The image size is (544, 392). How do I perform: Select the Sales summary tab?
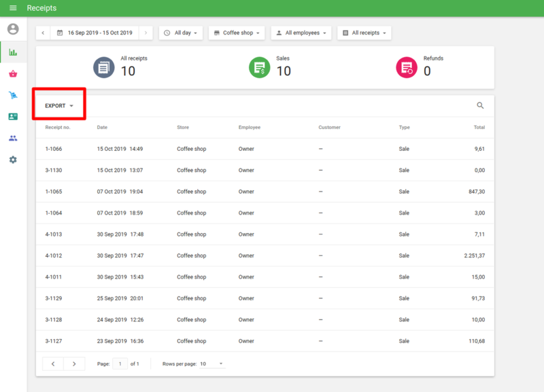tap(272, 67)
